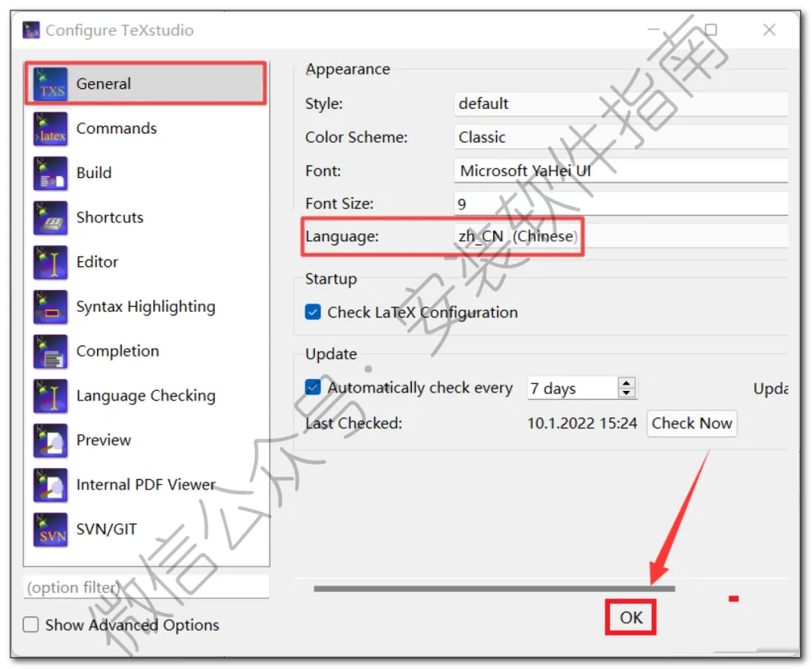This screenshot has height=669, width=812.
Task: Maximize the Configure TeXstudio window
Action: coord(711,30)
